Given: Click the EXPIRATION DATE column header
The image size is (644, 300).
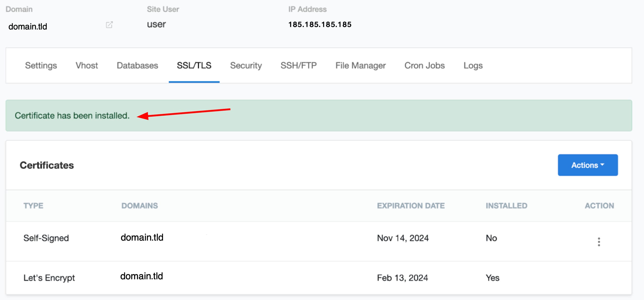Looking at the screenshot, I should [x=411, y=206].
